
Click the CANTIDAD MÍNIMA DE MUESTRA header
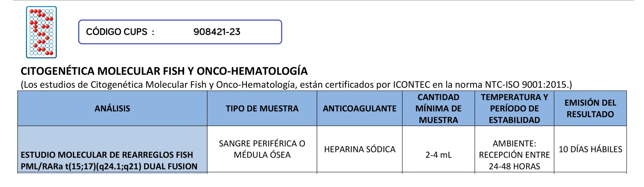pos(438,108)
